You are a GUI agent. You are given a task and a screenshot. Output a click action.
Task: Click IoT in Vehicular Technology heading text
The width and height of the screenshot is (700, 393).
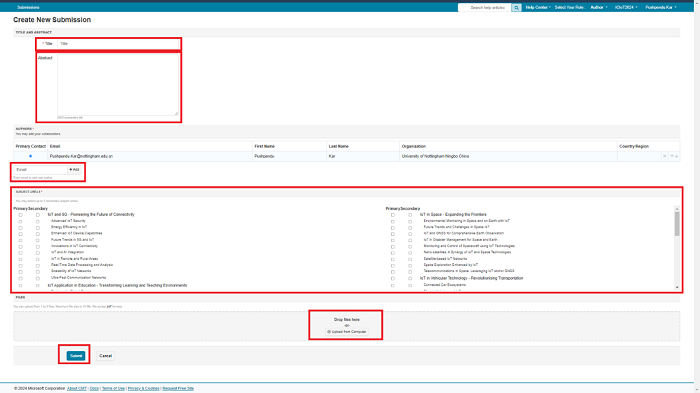tap(471, 278)
